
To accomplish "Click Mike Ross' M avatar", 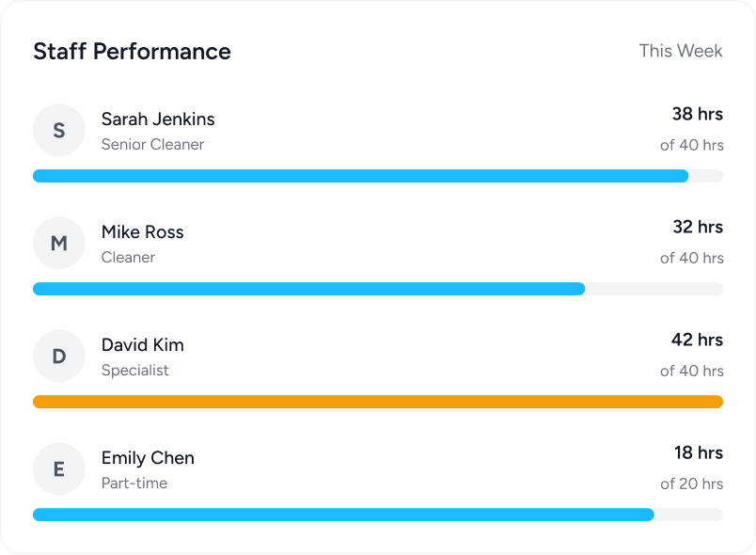I will [58, 243].
